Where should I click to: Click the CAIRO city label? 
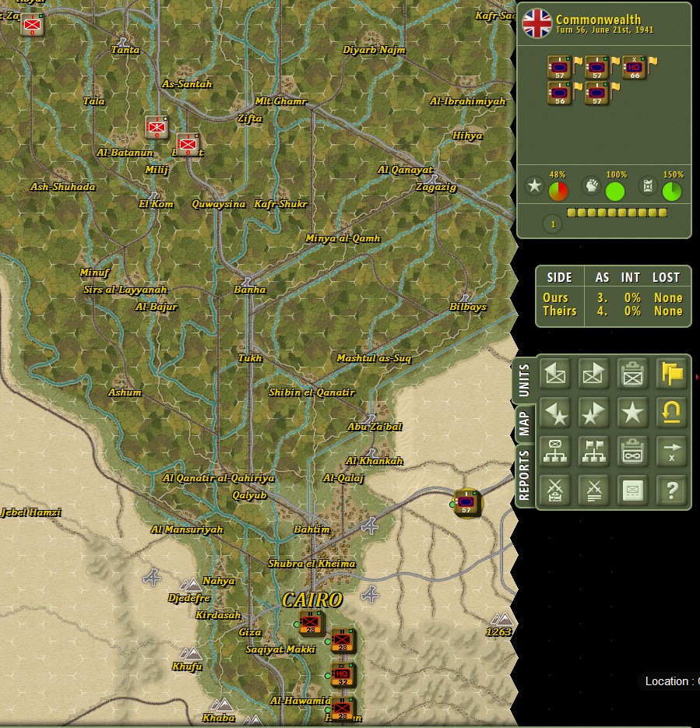pos(312,600)
